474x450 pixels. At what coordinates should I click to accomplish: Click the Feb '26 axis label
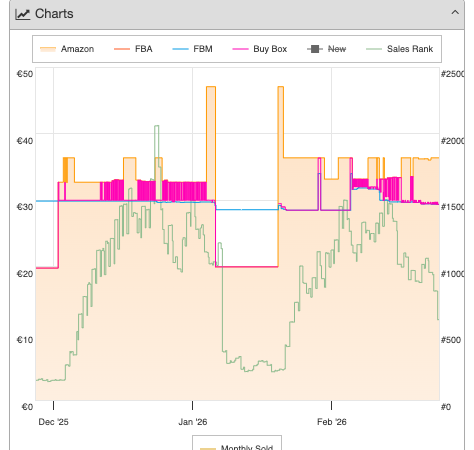[332, 422]
